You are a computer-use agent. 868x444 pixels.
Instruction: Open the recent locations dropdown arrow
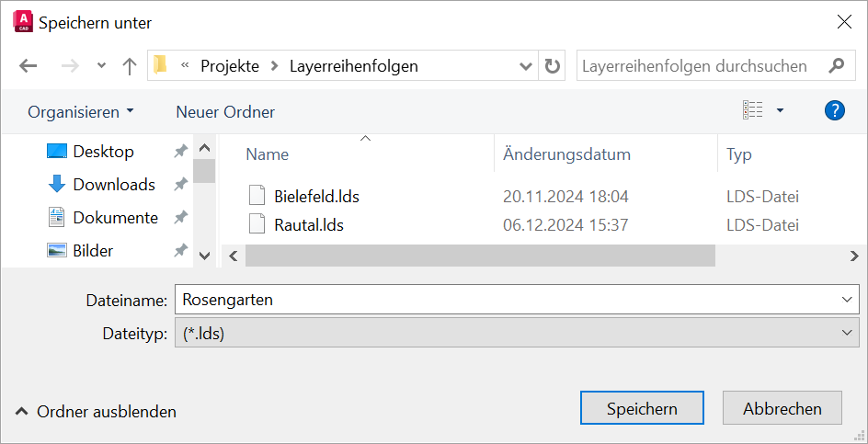tap(101, 66)
